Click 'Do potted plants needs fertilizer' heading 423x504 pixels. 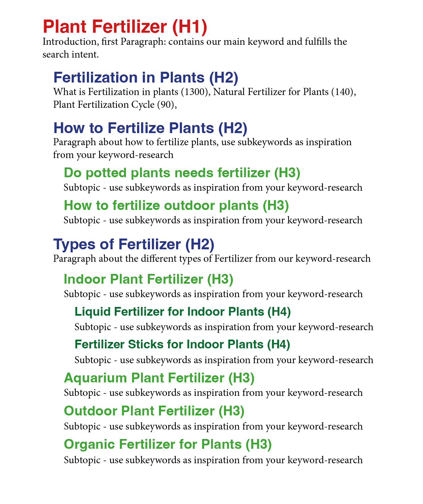tap(182, 173)
